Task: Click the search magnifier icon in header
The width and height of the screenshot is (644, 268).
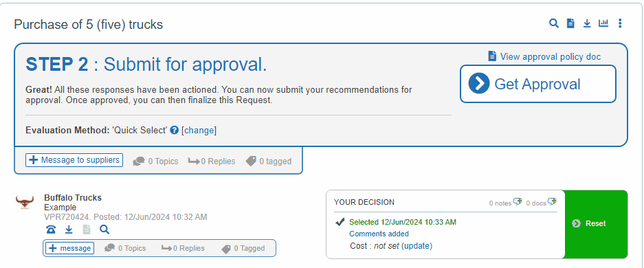Action: click(x=554, y=23)
